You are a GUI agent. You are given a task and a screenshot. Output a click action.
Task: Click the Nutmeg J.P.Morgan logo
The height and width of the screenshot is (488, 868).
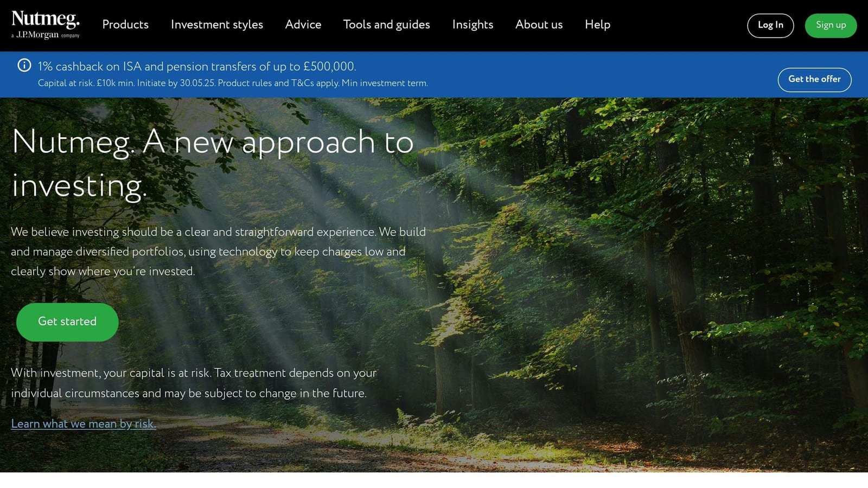(46, 25)
